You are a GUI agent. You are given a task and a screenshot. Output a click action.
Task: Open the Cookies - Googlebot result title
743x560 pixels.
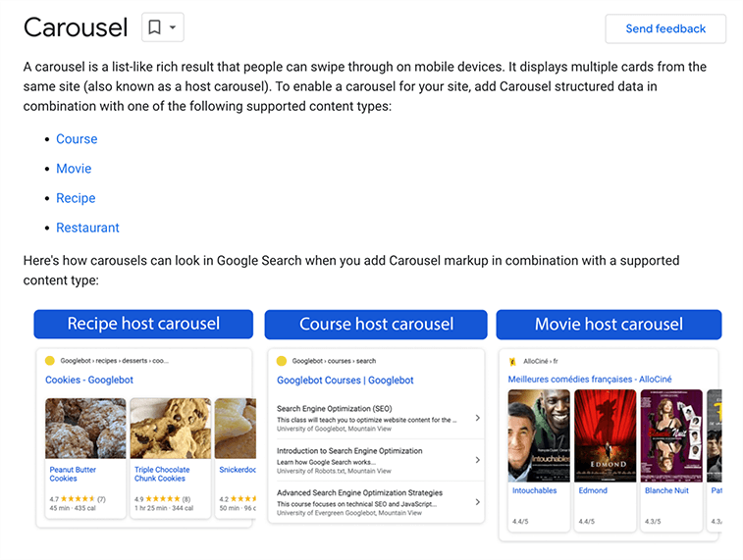pyautogui.click(x=89, y=380)
